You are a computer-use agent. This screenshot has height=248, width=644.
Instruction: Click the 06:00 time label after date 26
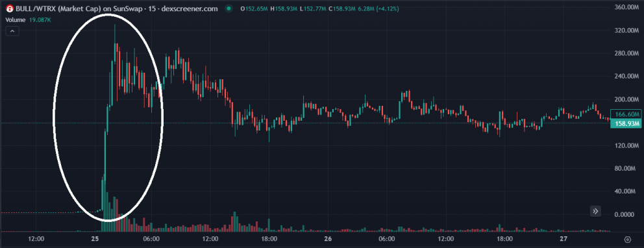(x=387, y=239)
